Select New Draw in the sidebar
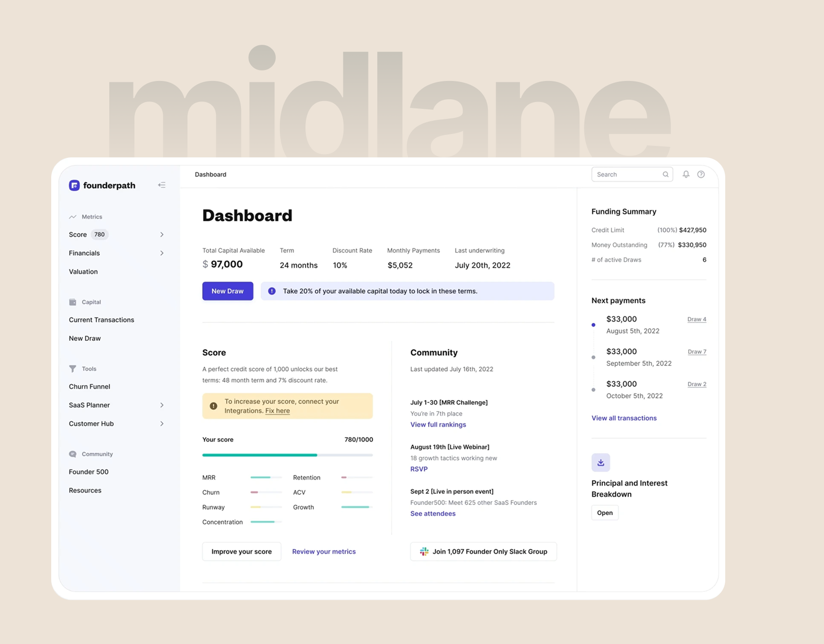Image resolution: width=824 pixels, height=644 pixels. click(x=85, y=338)
